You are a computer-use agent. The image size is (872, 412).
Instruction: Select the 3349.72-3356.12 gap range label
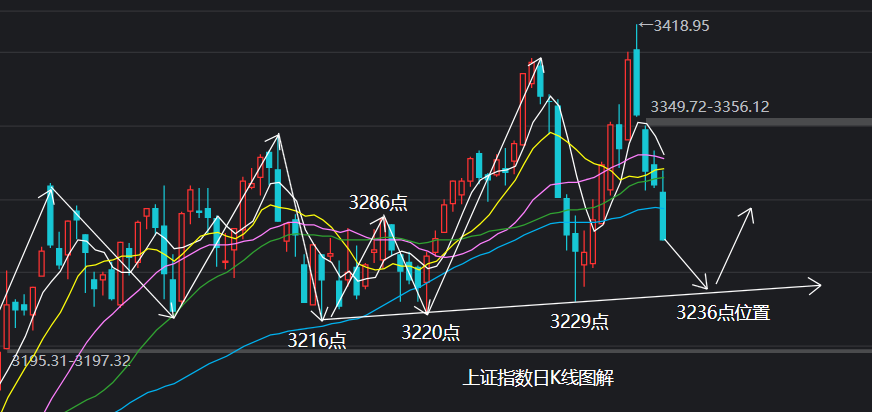click(710, 107)
